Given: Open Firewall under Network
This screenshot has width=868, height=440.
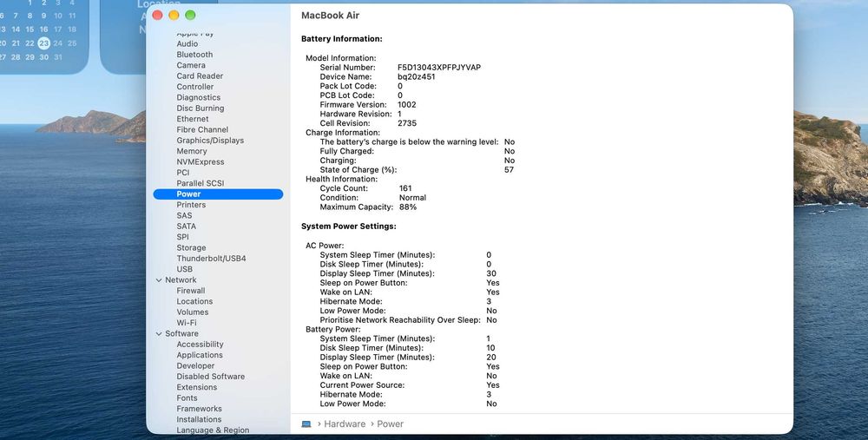Looking at the screenshot, I should point(191,291).
